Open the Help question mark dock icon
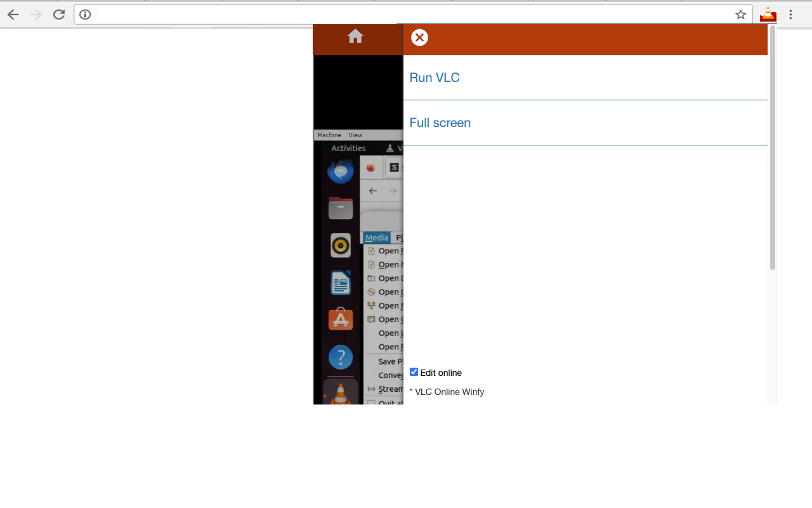The width and height of the screenshot is (812, 508). click(341, 357)
